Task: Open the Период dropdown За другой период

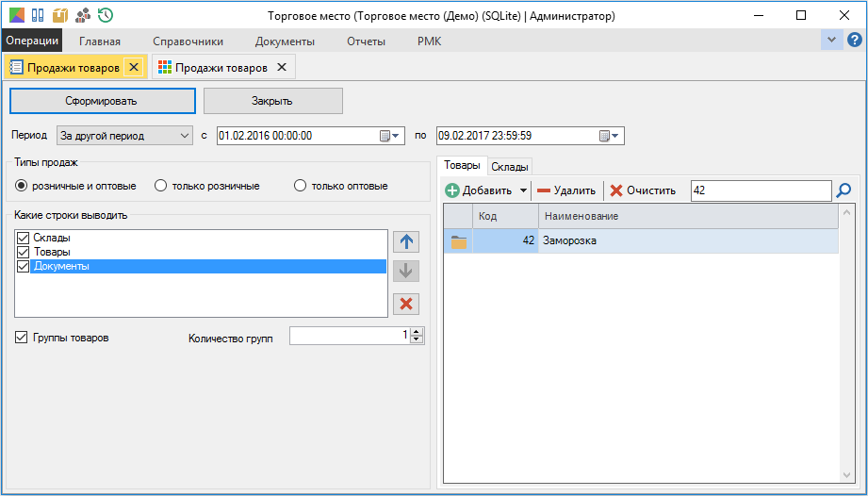Action: pyautogui.click(x=124, y=136)
